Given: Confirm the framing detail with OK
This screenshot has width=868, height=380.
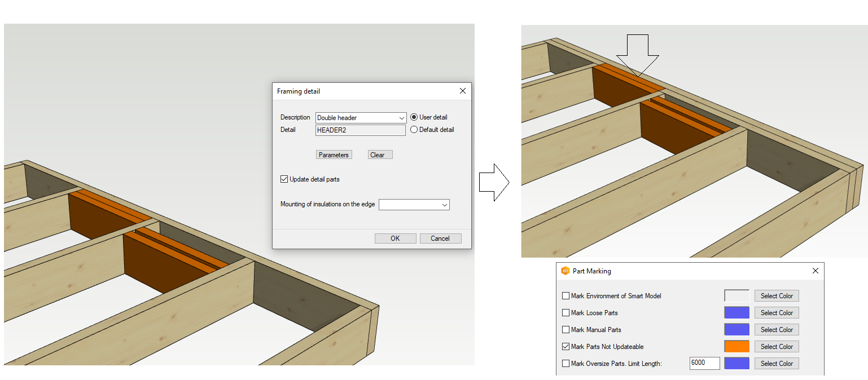Looking at the screenshot, I should [x=395, y=238].
